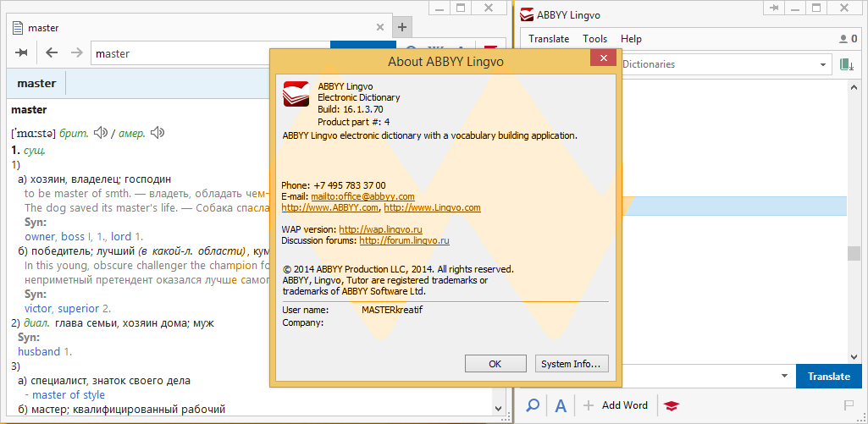This screenshot has height=424, width=868.
Task: Click the blue A word forms icon
Action: pyautogui.click(x=561, y=405)
